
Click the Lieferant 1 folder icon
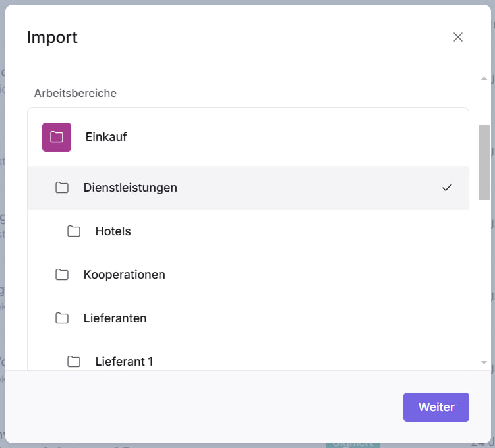coord(74,361)
